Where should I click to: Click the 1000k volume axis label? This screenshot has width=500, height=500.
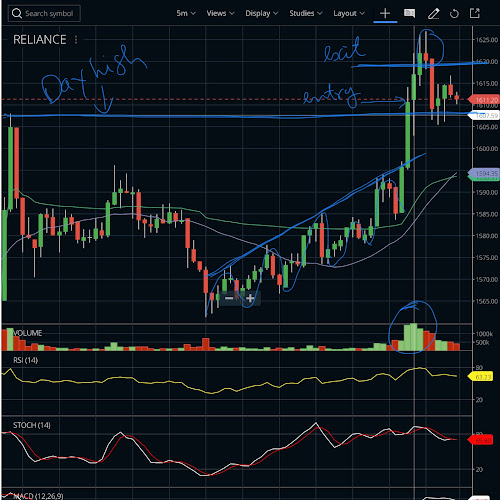pyautogui.click(x=484, y=334)
